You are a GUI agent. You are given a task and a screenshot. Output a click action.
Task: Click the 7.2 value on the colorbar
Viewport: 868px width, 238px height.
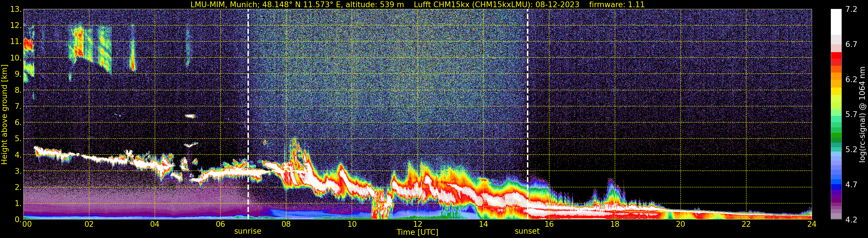click(x=851, y=10)
